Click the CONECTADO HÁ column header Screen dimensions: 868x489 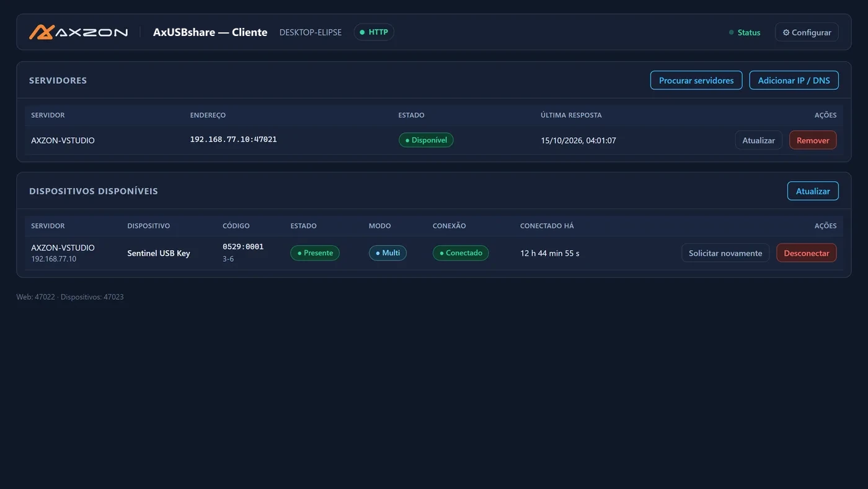click(547, 226)
